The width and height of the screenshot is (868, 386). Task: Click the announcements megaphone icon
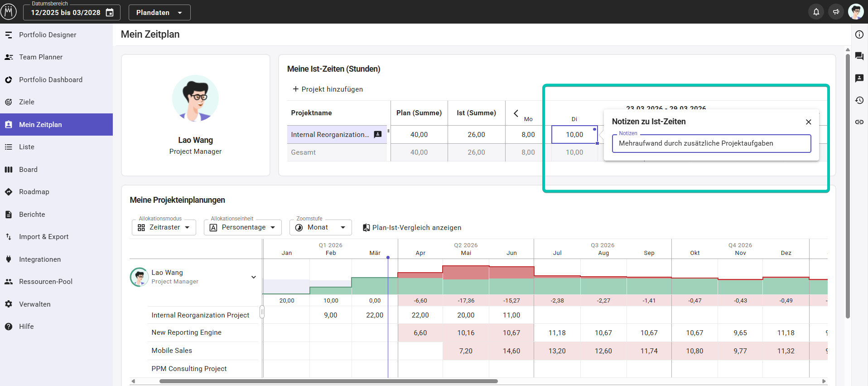pos(836,12)
